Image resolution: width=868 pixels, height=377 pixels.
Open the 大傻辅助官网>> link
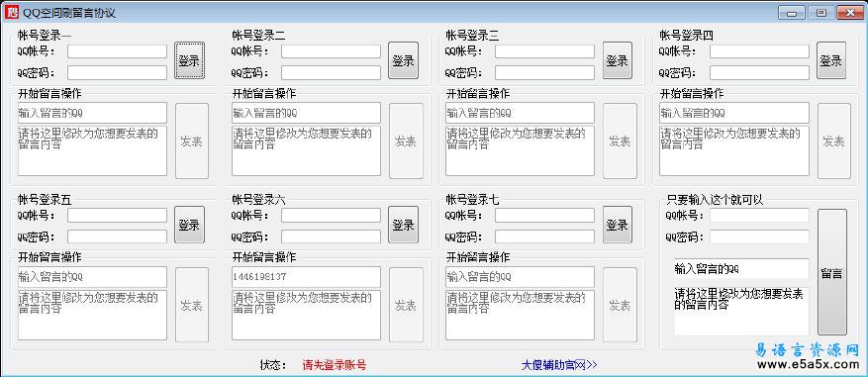(x=559, y=365)
